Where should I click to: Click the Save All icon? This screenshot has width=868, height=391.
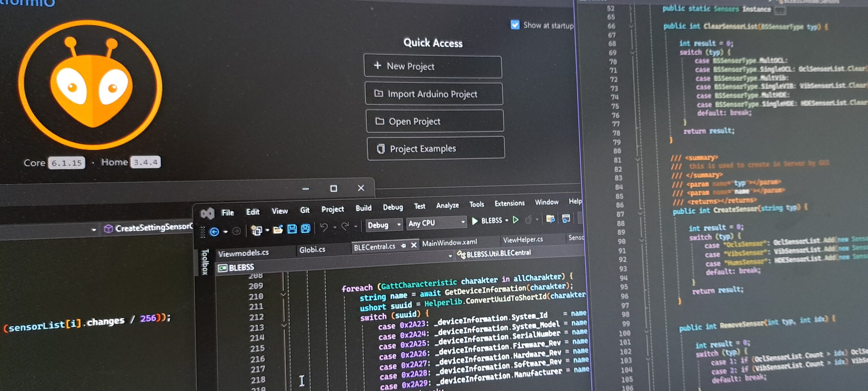(305, 229)
